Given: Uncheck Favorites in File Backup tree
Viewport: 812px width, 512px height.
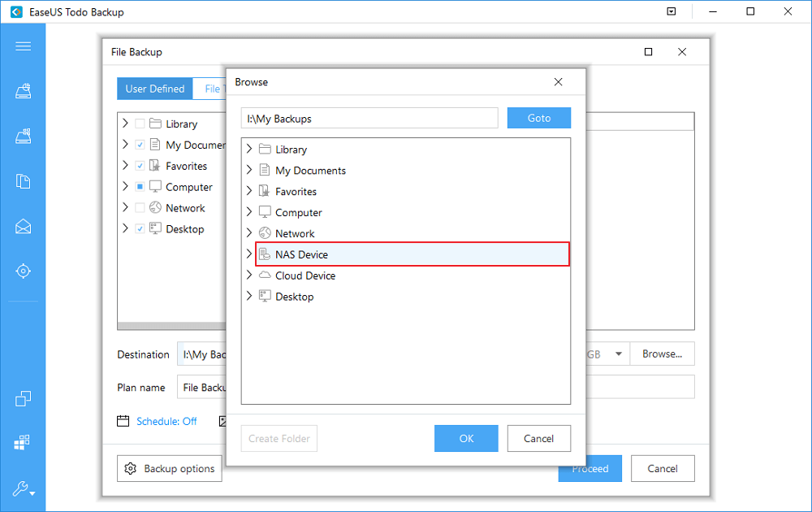Looking at the screenshot, I should pyautogui.click(x=140, y=165).
